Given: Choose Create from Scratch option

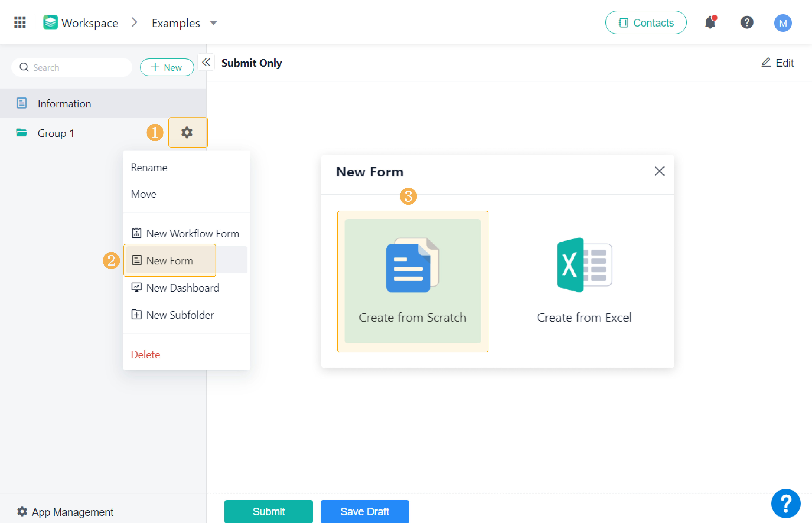Looking at the screenshot, I should 412,281.
